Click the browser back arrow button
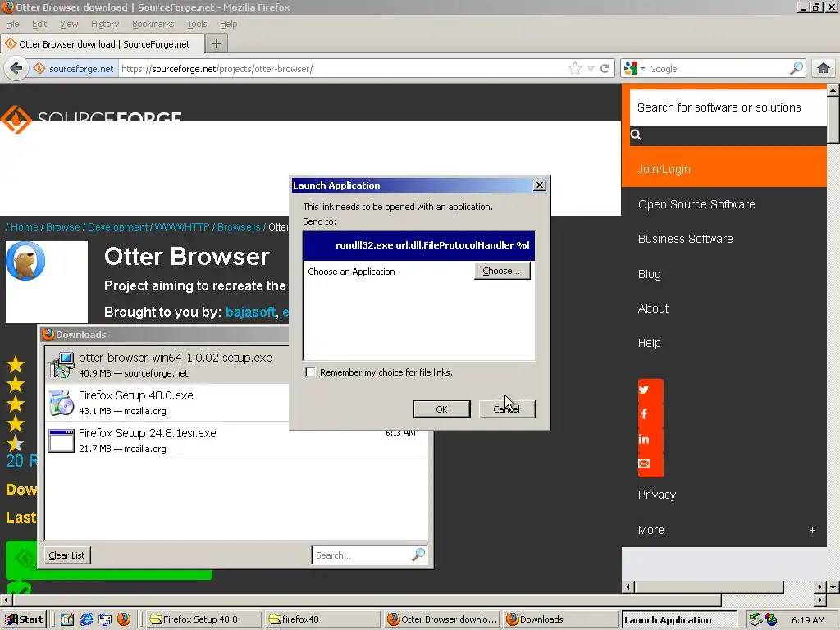Image resolution: width=840 pixels, height=630 pixels. [16, 69]
